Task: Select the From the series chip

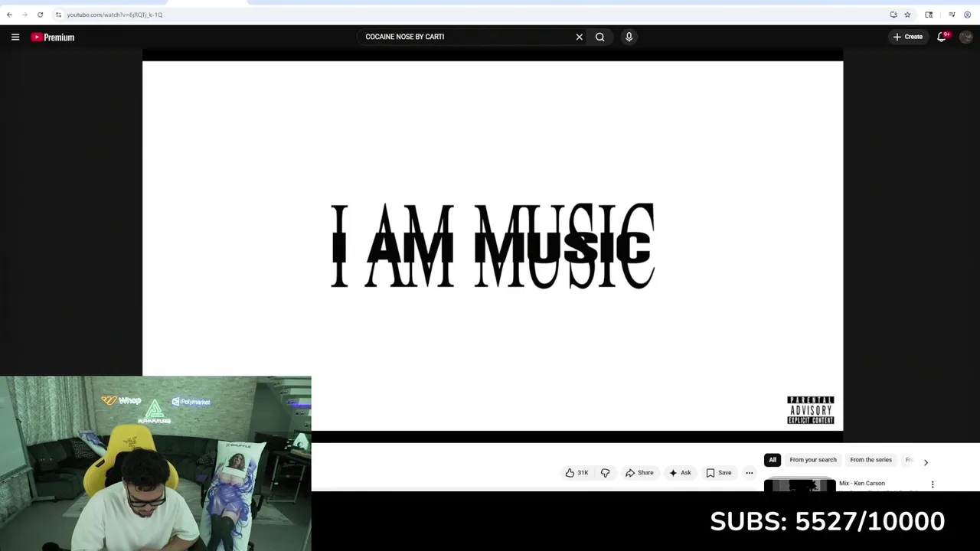Action: [x=871, y=460]
